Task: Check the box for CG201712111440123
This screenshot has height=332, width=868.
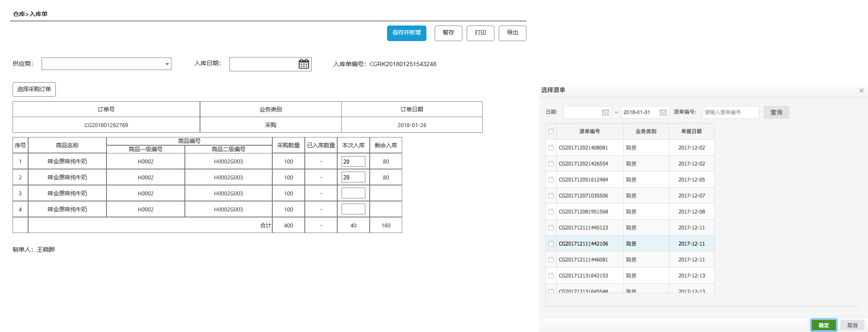Action: (551, 228)
